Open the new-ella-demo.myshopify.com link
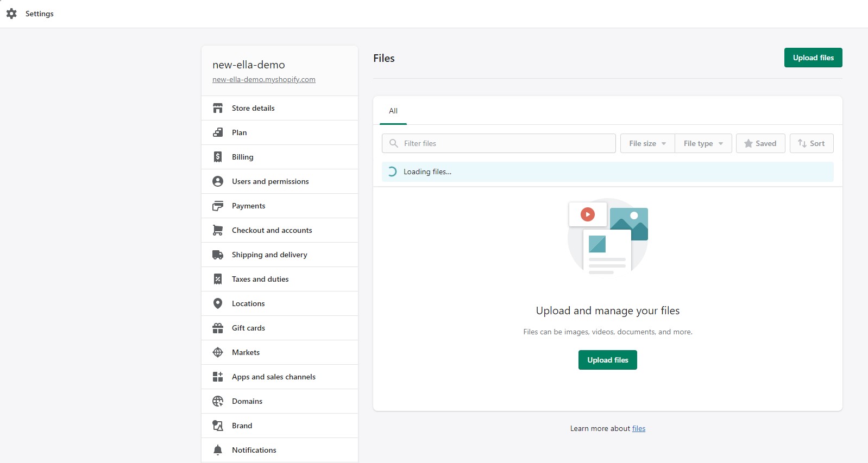The height and width of the screenshot is (463, 868). (263, 79)
